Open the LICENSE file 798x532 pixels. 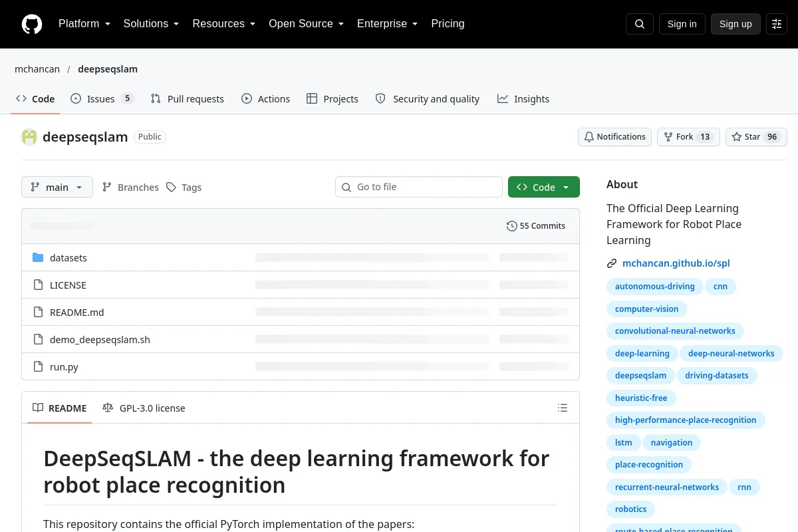68,285
